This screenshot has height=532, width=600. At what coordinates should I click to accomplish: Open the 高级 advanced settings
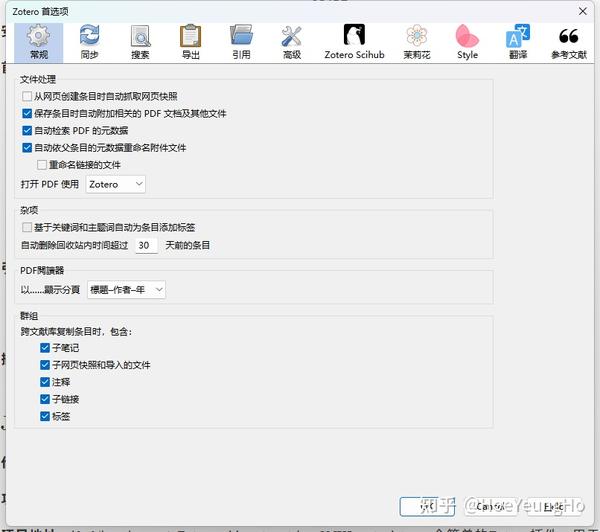tap(292, 42)
